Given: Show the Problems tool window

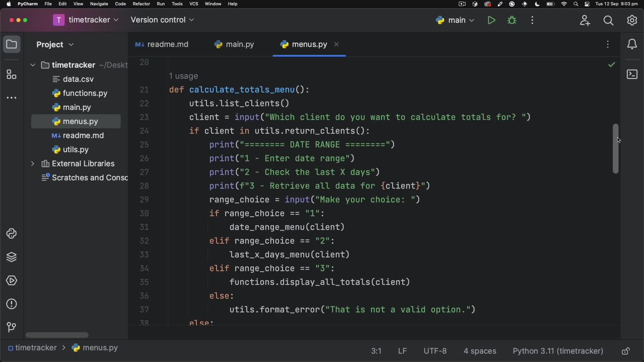Looking at the screenshot, I should click(11, 304).
